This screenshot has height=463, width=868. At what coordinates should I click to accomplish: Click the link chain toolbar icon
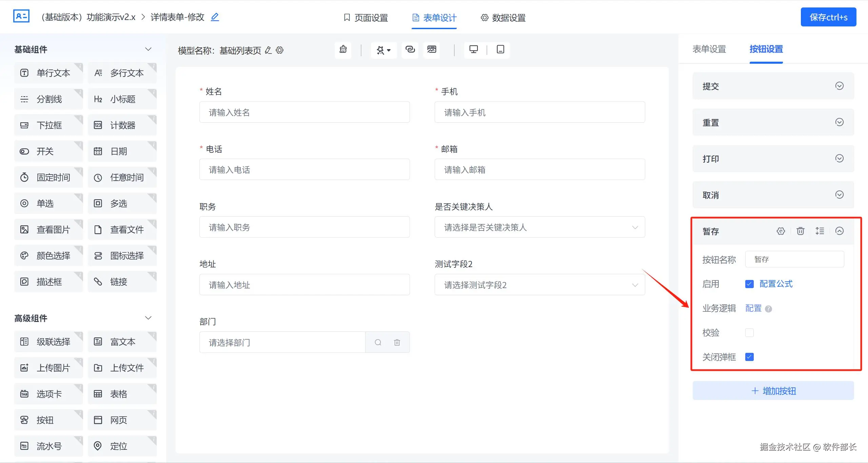click(x=410, y=49)
